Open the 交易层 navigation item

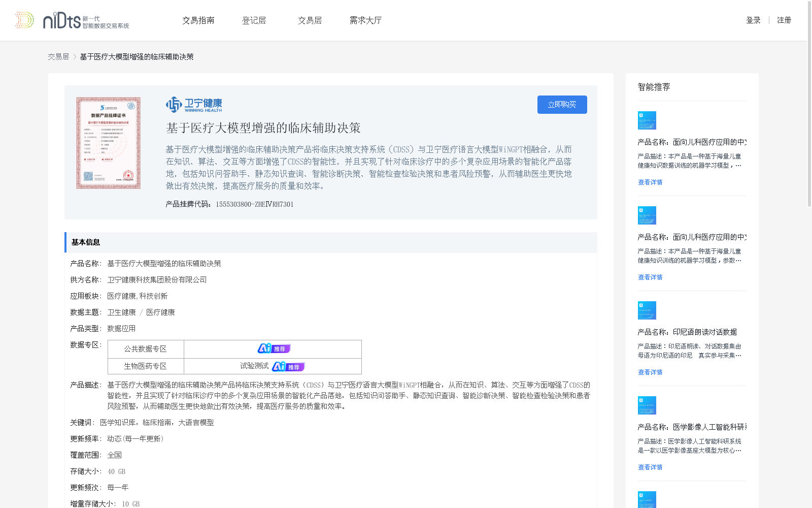310,20
